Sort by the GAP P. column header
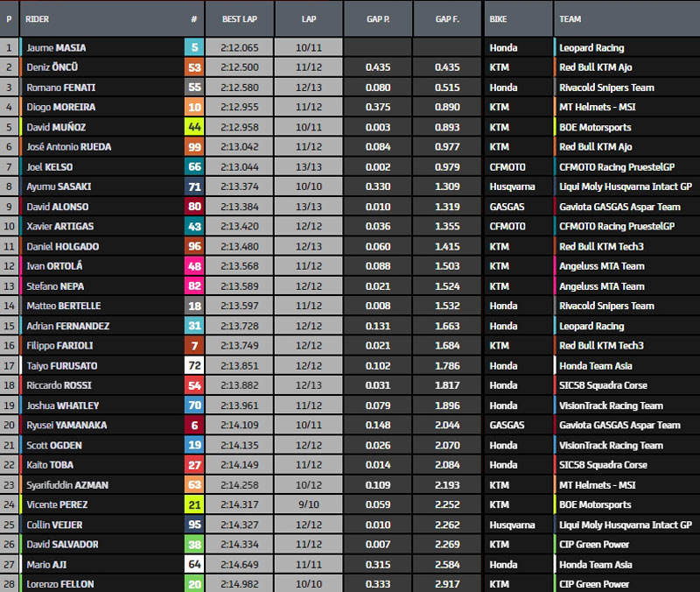The width and height of the screenshot is (700, 592). tap(380, 18)
